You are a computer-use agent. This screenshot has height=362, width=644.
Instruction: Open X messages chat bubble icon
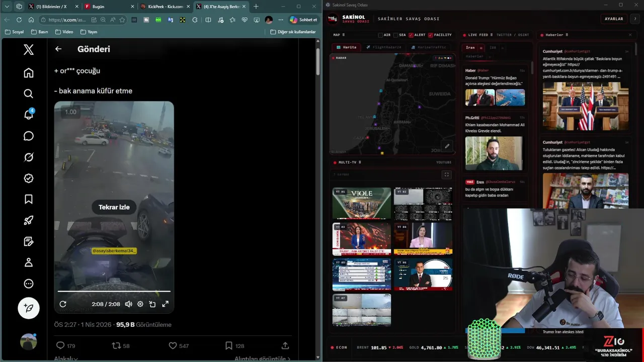(x=29, y=136)
